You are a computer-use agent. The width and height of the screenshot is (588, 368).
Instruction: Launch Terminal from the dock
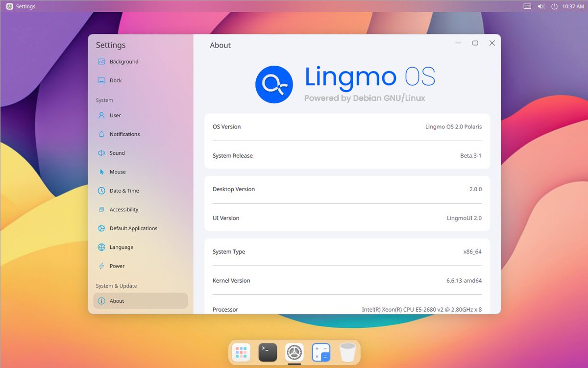tap(268, 352)
